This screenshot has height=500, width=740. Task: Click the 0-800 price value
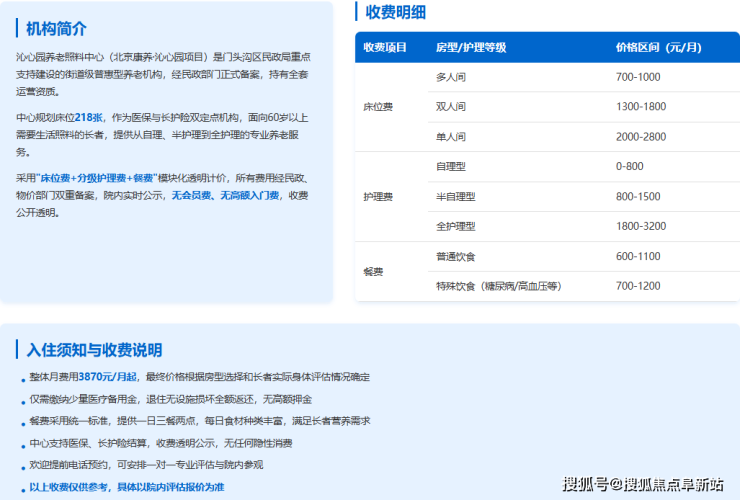(630, 166)
